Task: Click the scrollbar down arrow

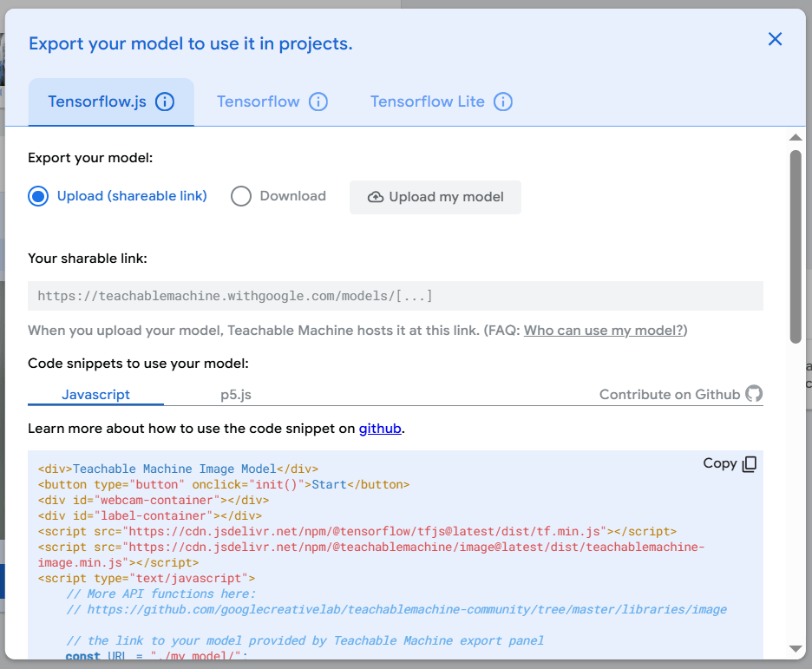Action: click(x=796, y=649)
